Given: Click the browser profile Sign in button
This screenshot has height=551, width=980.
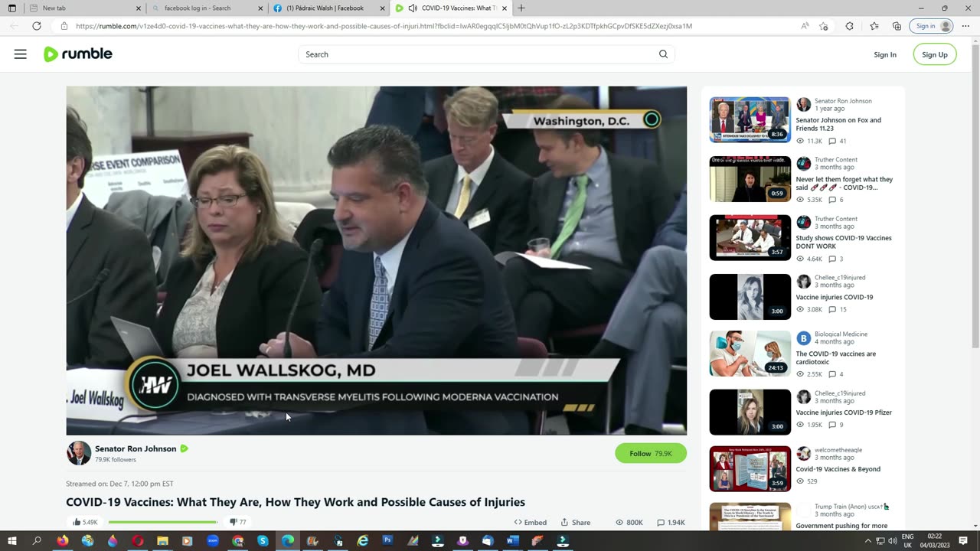Looking at the screenshot, I should [932, 26].
